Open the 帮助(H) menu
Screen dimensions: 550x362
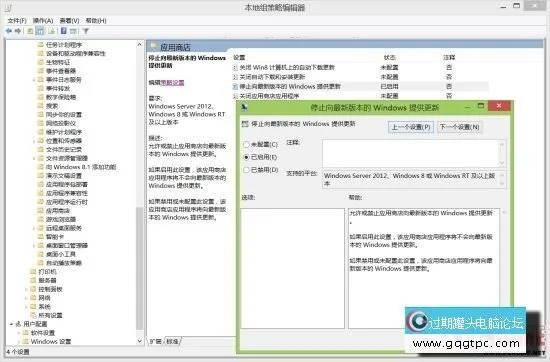[x=96, y=21]
